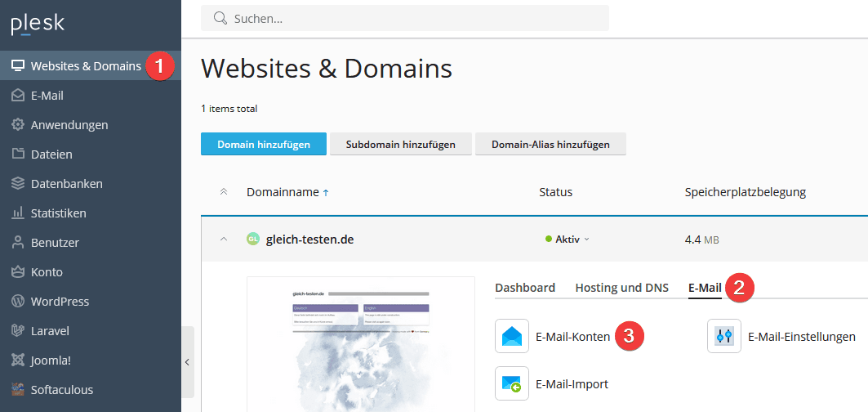Click the E-Mail-Import icon

[x=512, y=383]
